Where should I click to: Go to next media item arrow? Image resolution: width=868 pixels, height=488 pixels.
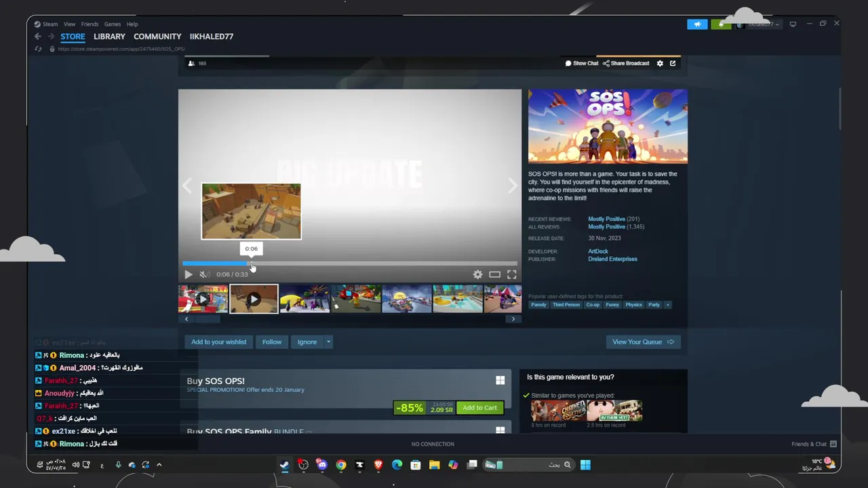click(x=513, y=187)
